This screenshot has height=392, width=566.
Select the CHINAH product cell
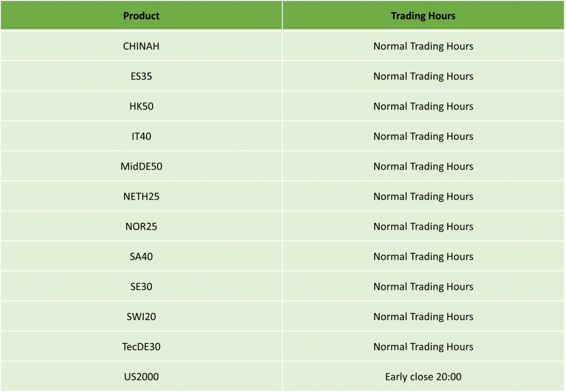141,46
